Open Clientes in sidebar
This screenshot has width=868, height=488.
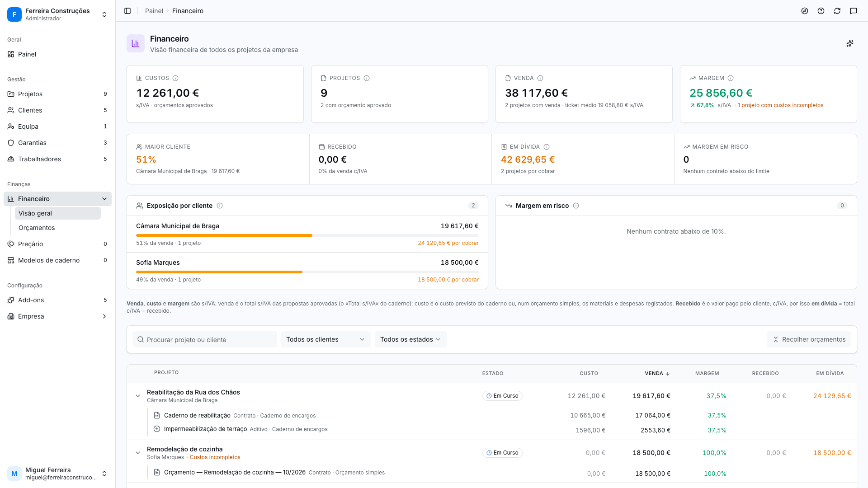tap(57, 110)
